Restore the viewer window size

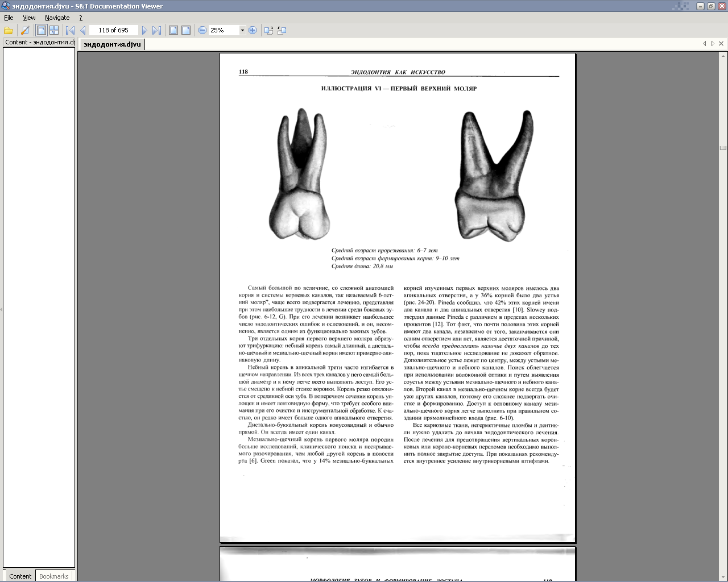coord(711,6)
